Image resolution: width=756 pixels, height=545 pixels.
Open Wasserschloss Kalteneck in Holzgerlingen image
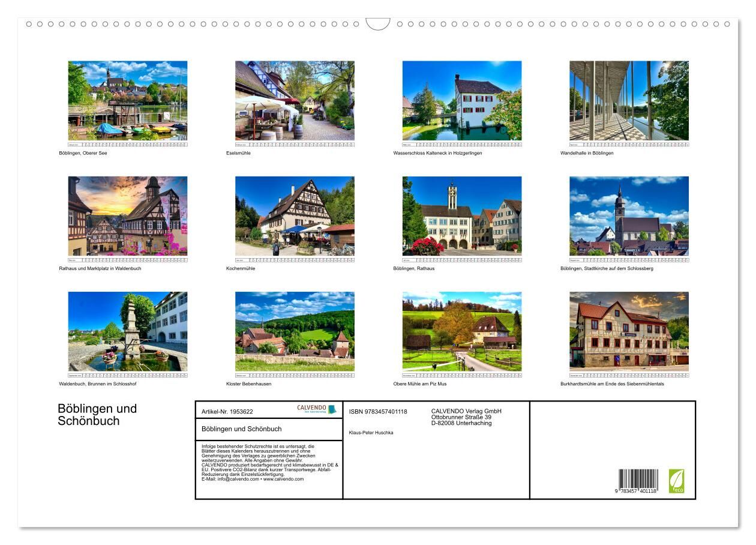(x=461, y=100)
